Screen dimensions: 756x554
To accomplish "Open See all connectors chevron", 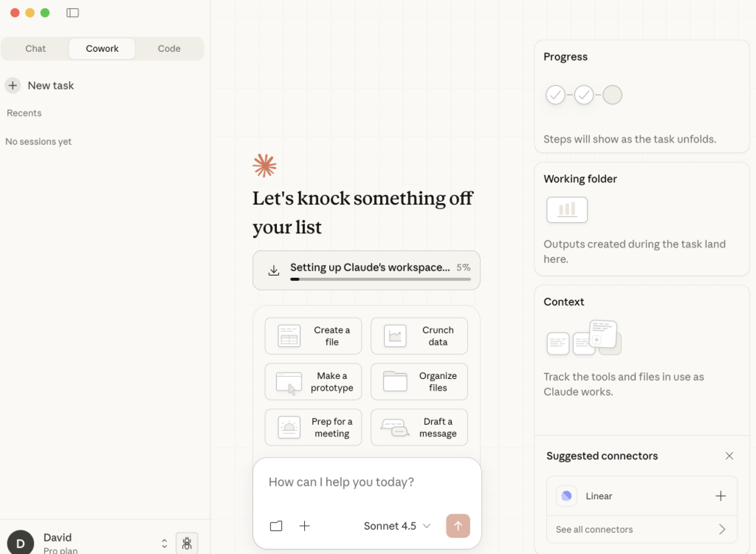I will (722, 529).
